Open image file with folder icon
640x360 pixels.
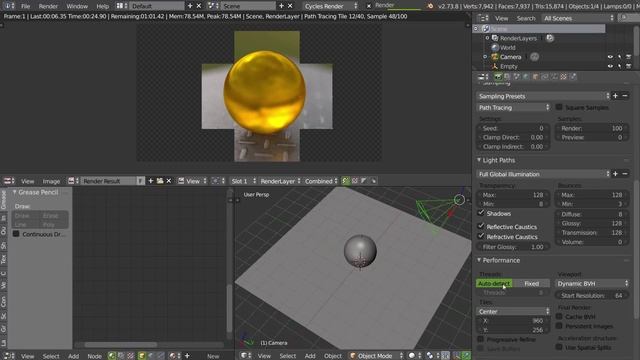pos(160,181)
